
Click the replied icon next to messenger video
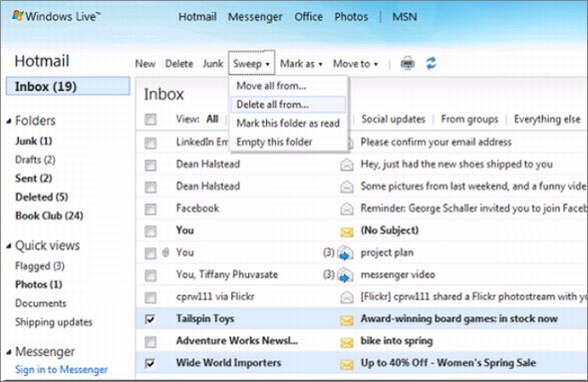pos(345,275)
